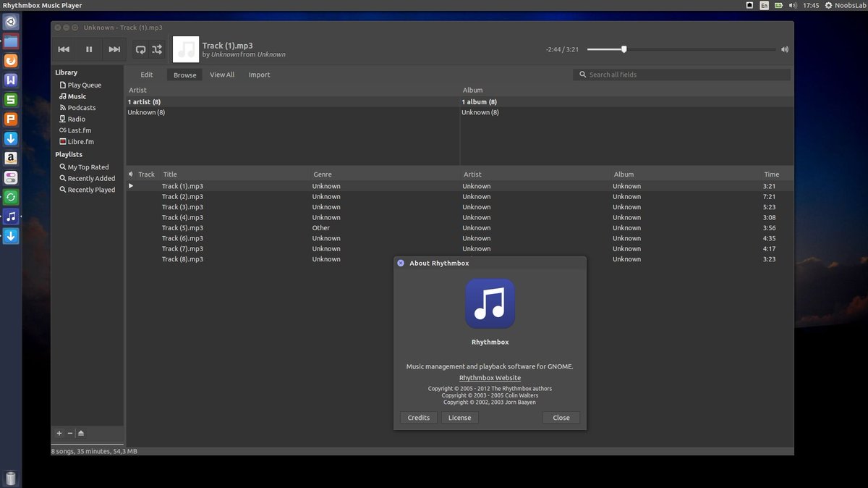Open the Rhythmbox Website link

(x=490, y=378)
